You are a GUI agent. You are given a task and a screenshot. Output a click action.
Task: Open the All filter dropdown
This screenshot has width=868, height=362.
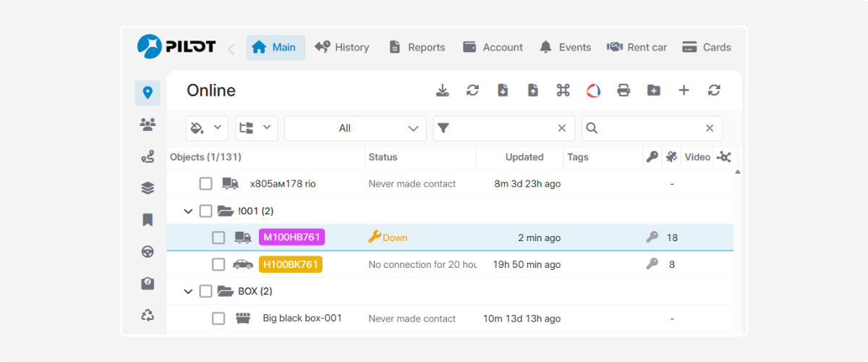pyautogui.click(x=355, y=128)
